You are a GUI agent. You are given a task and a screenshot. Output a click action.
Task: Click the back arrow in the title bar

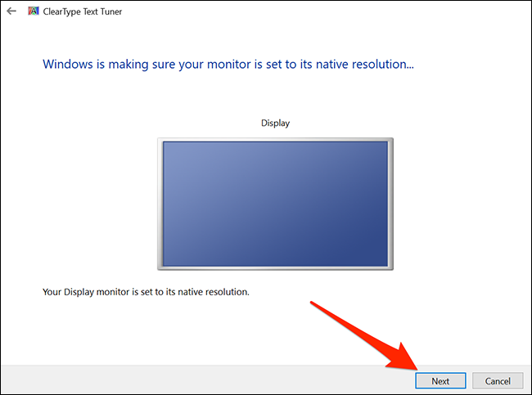pyautogui.click(x=11, y=12)
